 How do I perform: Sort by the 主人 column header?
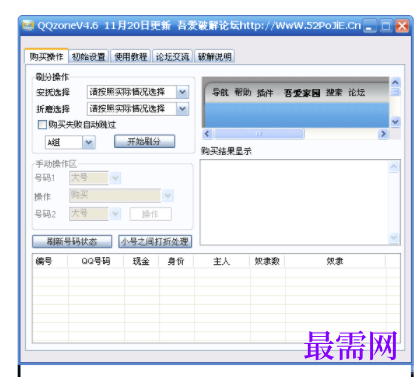click(x=222, y=261)
